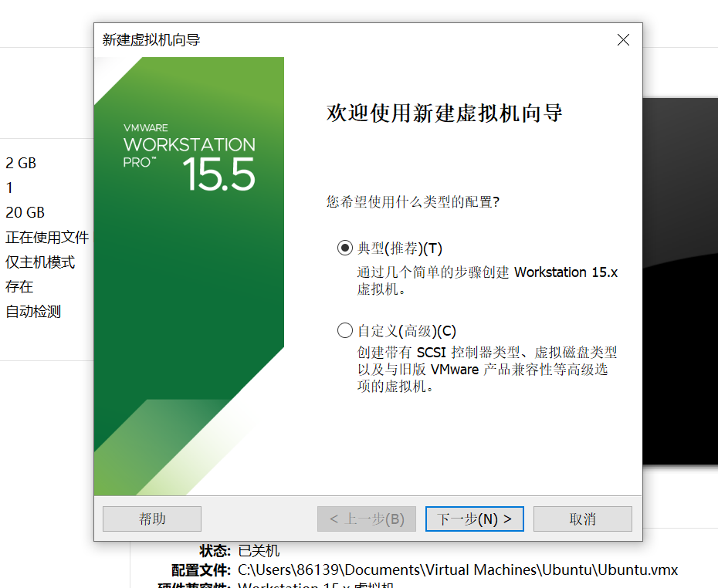Click the Ubuntu.vmx config file path

(458, 569)
